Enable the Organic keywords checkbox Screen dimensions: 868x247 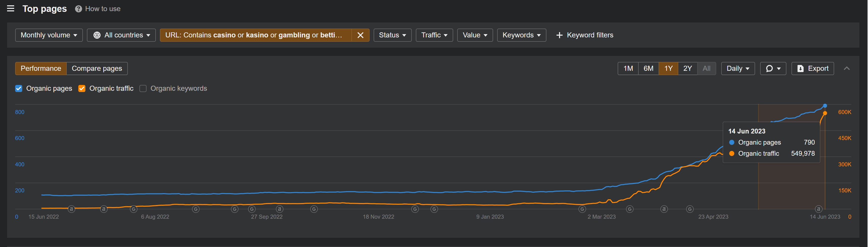[143, 88]
